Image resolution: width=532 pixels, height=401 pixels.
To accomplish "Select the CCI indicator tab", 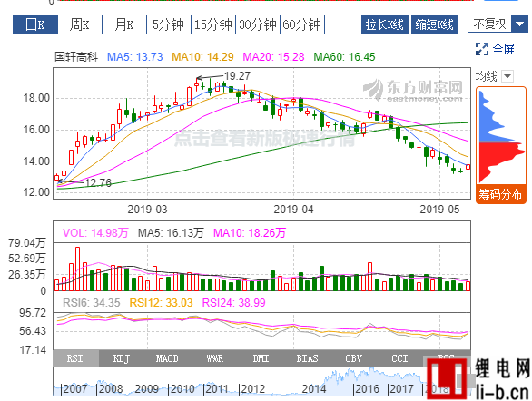I will tap(399, 358).
